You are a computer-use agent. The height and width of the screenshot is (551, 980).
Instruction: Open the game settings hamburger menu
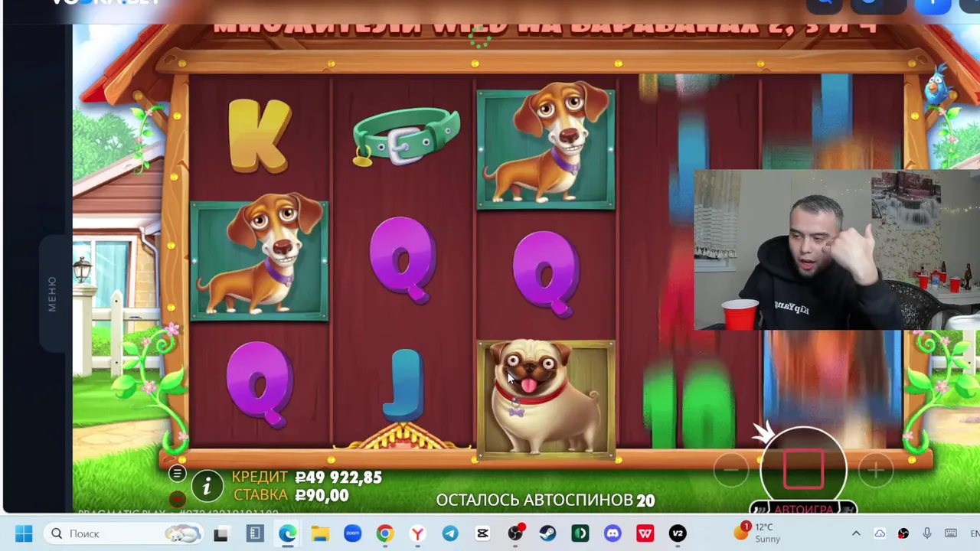click(x=177, y=474)
